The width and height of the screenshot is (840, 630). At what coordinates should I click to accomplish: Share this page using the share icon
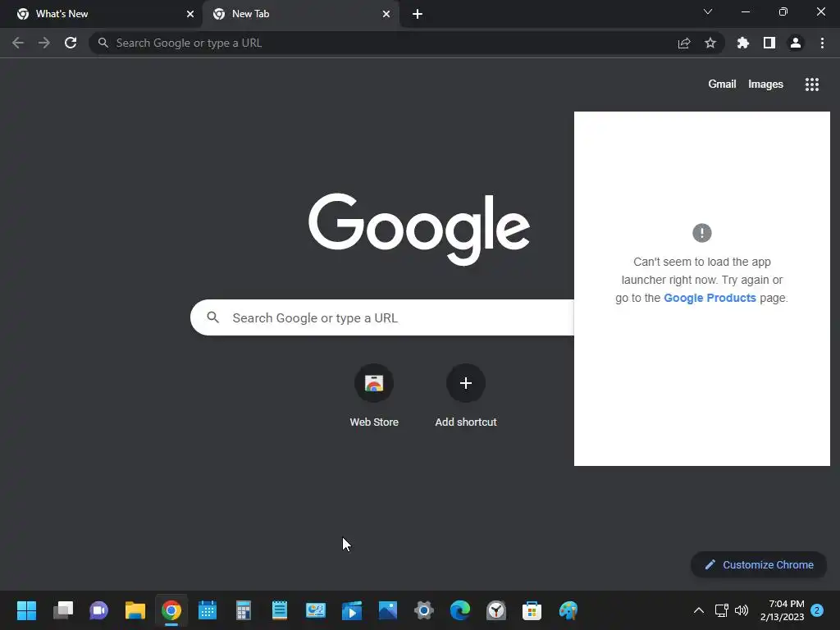coord(684,43)
